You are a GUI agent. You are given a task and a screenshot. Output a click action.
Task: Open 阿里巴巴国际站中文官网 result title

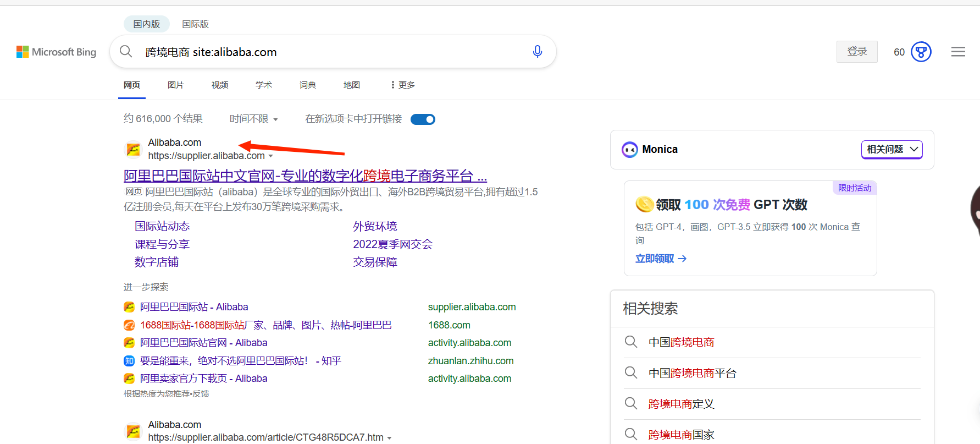pos(305,176)
